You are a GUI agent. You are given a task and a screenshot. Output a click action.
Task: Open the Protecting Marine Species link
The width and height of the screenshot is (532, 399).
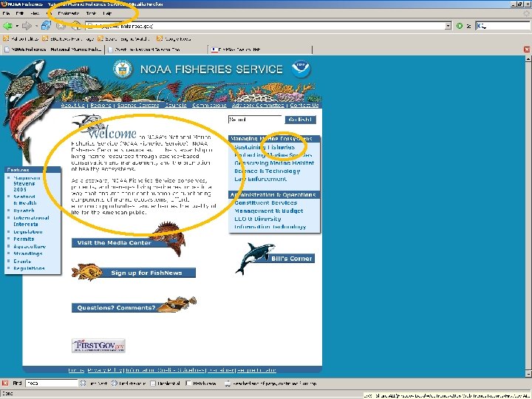point(273,155)
